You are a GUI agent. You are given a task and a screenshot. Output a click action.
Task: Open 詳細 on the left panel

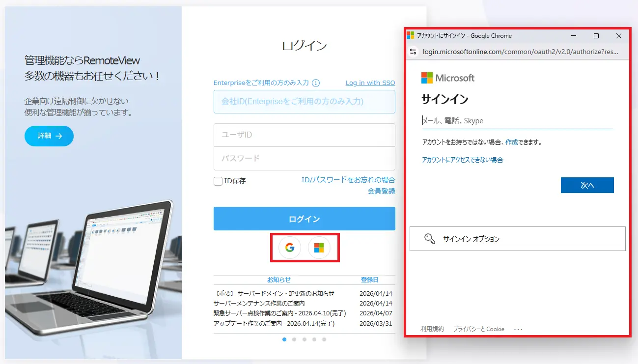tap(49, 136)
